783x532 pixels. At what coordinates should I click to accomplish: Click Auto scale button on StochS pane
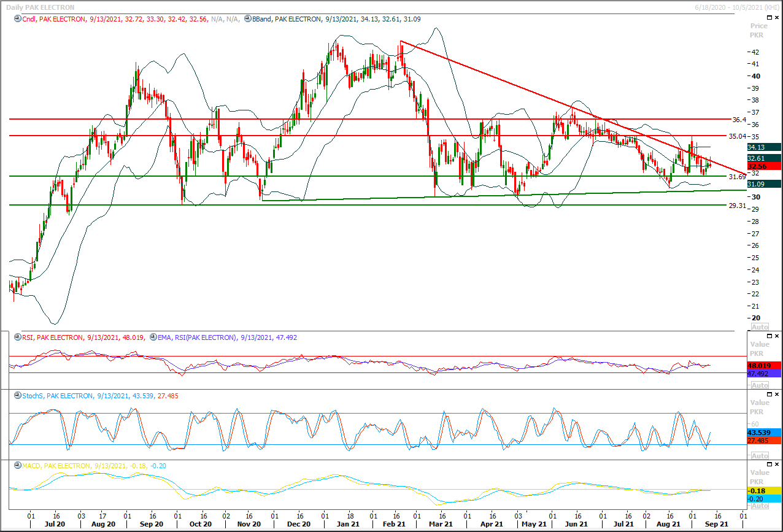point(760,456)
